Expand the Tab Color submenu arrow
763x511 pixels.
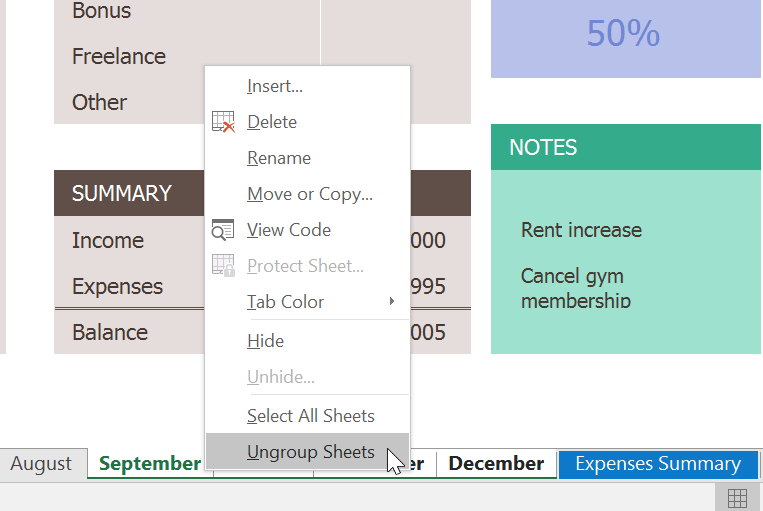click(x=392, y=302)
